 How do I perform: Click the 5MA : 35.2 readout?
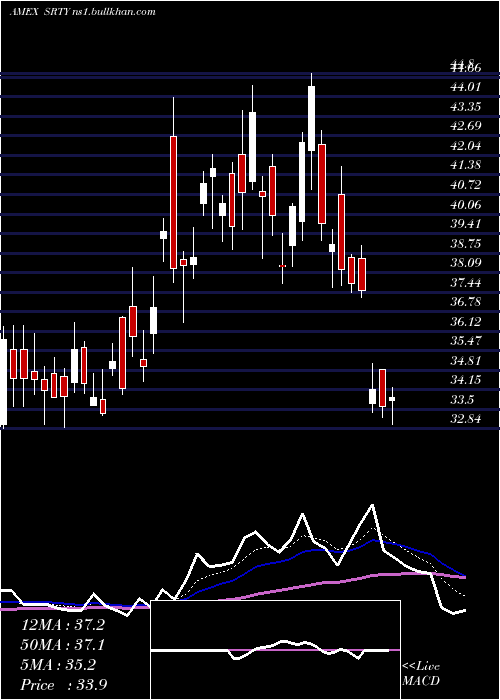[x=59, y=665]
